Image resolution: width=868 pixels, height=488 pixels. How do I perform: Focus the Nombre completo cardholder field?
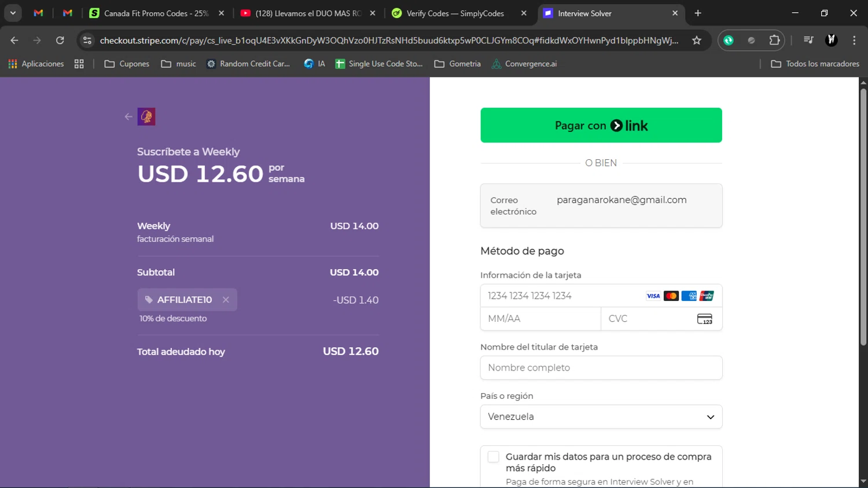pyautogui.click(x=601, y=368)
